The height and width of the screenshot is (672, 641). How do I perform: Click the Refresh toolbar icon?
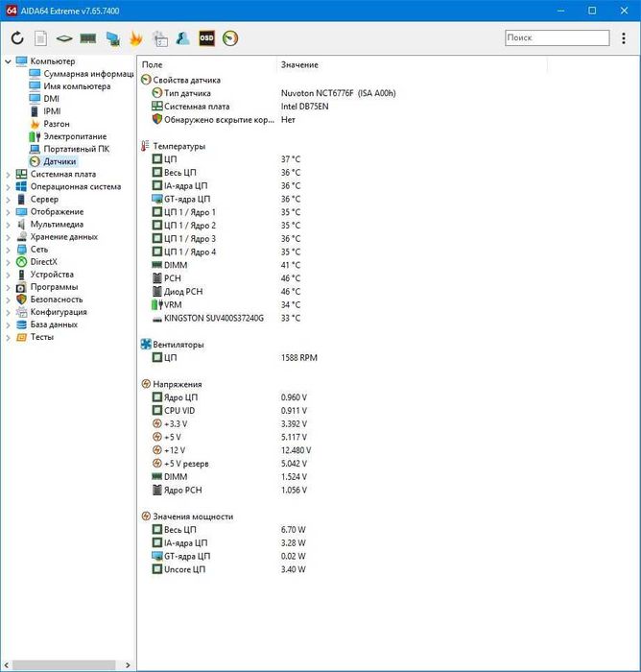point(17,38)
